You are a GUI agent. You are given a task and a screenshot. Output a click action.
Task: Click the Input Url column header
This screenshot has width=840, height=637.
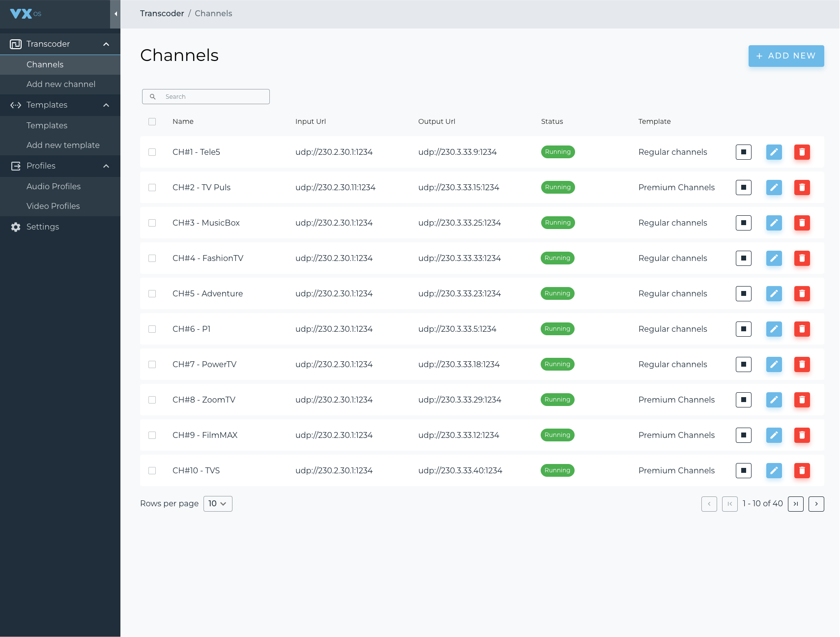click(311, 121)
